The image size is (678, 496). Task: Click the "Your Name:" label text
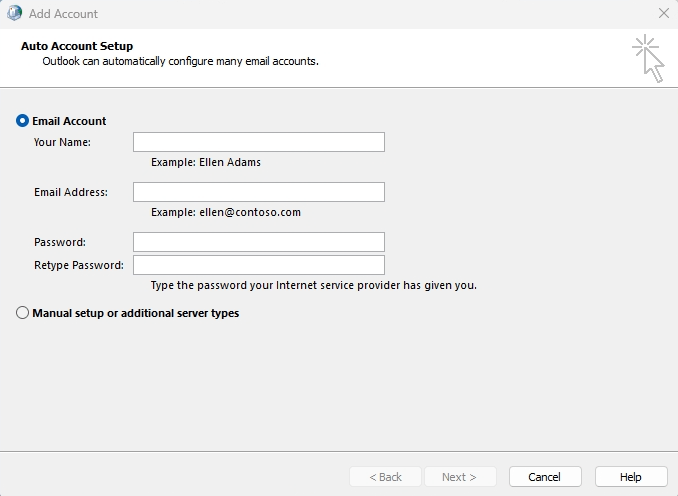(x=62, y=142)
